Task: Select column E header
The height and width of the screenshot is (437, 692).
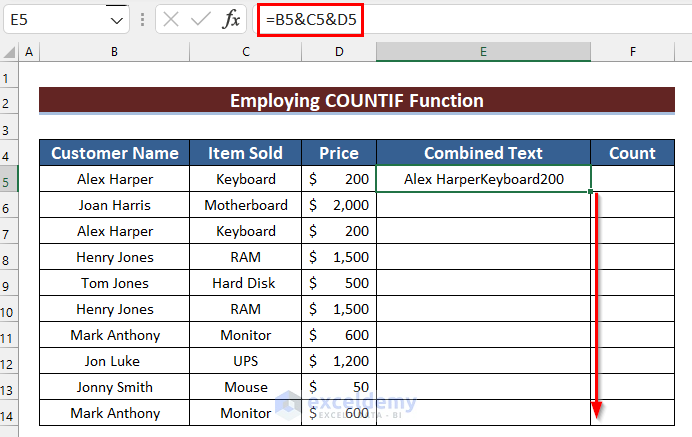Action: click(483, 52)
